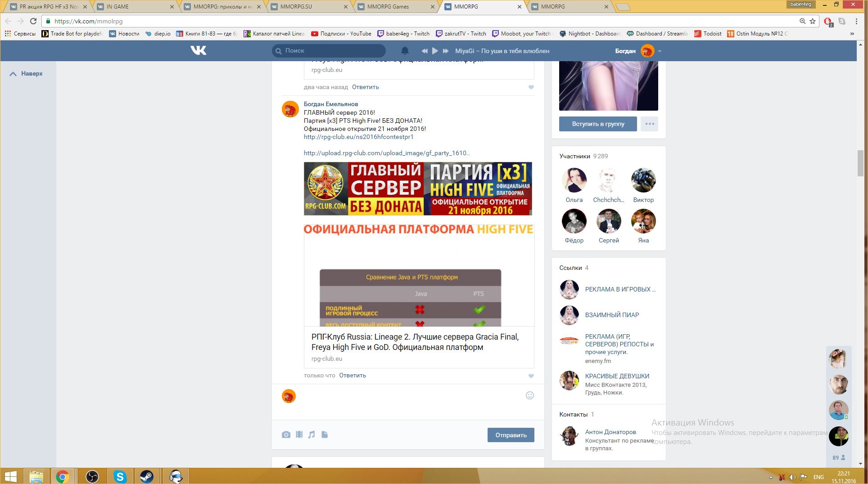Like the just-posted comment by Богдан Емельянов
The image size is (868, 484).
(531, 376)
